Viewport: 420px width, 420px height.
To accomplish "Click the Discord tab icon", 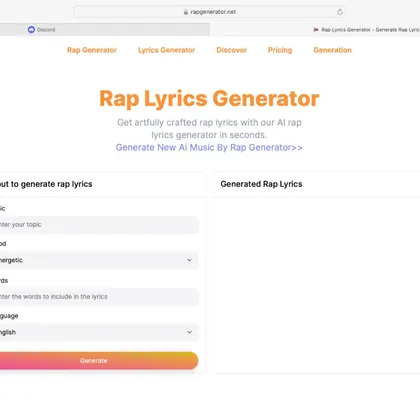I will 31,30.
